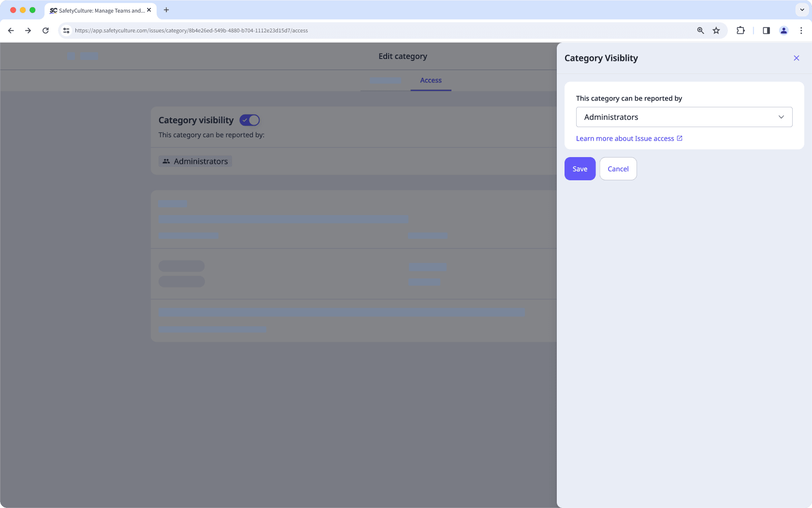Open the browser profile account icon

pos(783,30)
